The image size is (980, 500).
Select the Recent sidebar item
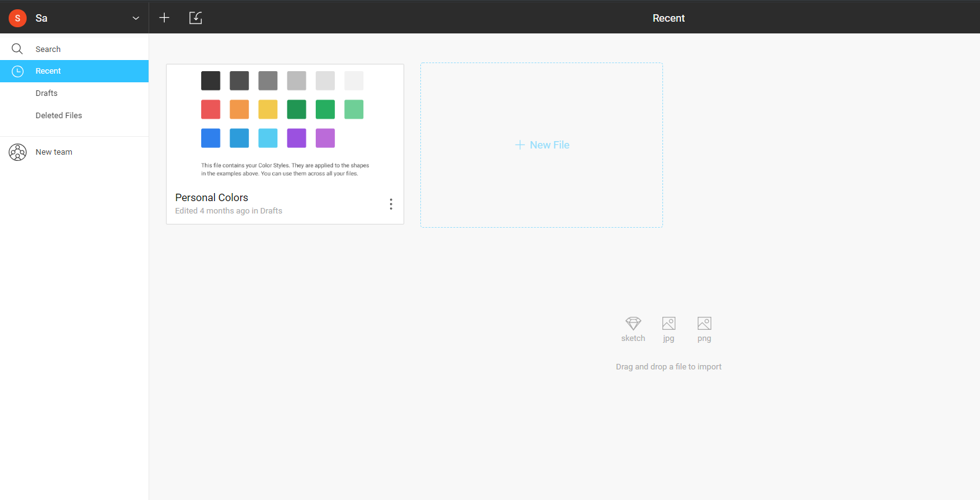[x=48, y=71]
